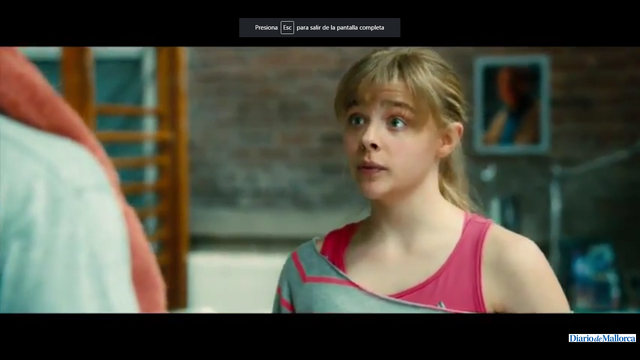Click the Esc key icon in fullscreen notice

(x=287, y=27)
